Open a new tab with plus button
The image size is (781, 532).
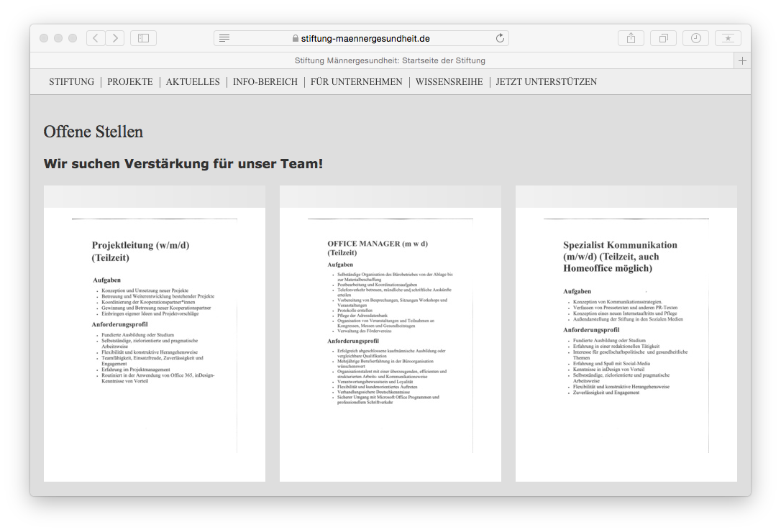(x=742, y=60)
